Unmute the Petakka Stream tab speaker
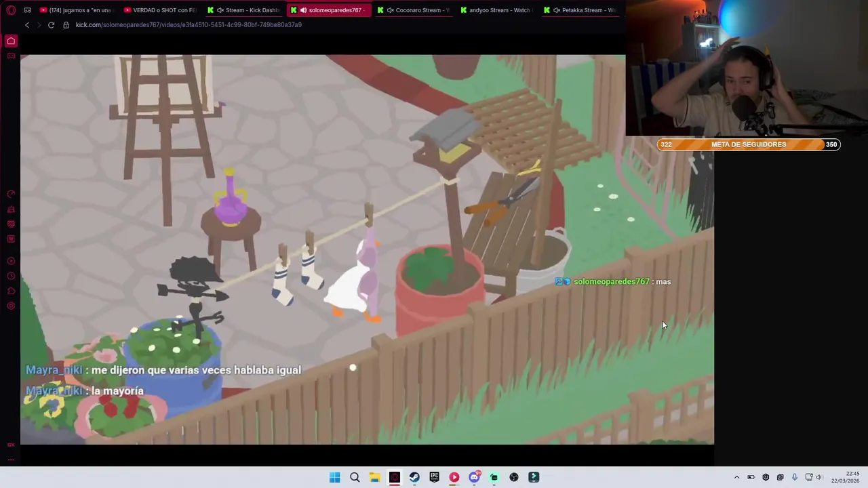The height and width of the screenshot is (488, 868). 557,10
